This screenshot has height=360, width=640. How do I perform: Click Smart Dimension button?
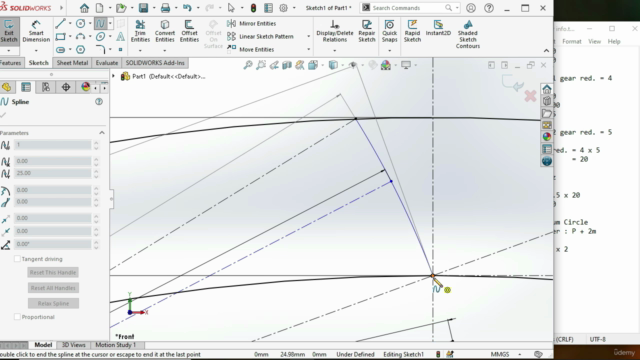pyautogui.click(x=36, y=31)
